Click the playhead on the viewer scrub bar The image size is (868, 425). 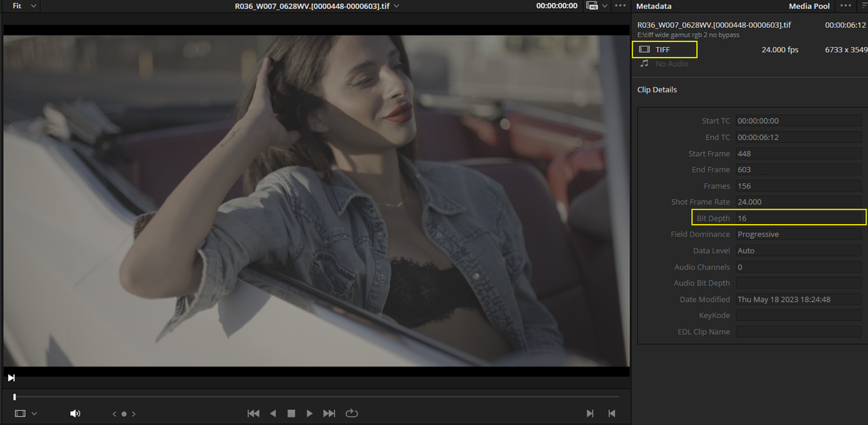coord(14,397)
